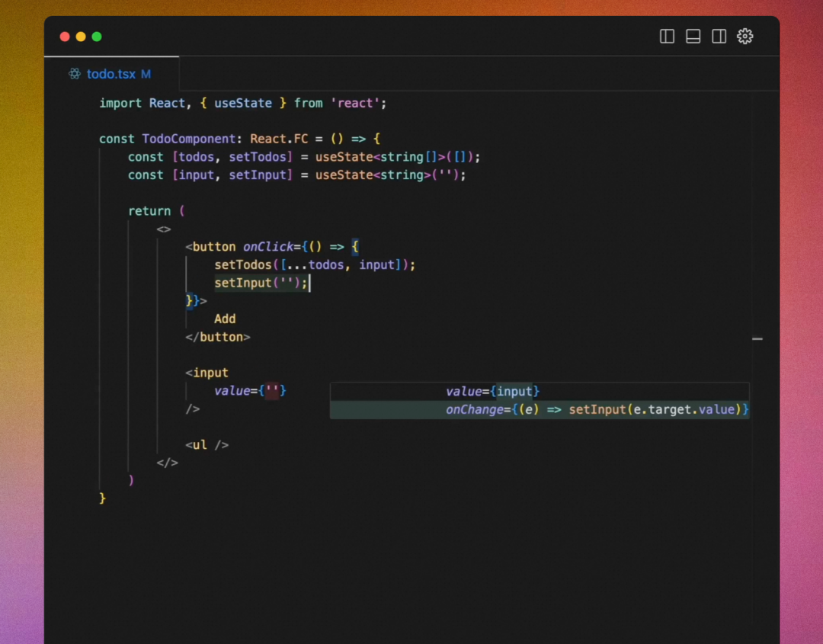Image resolution: width=823 pixels, height=644 pixels.
Task: Click the minimap scrollbar marker
Action: pos(757,339)
